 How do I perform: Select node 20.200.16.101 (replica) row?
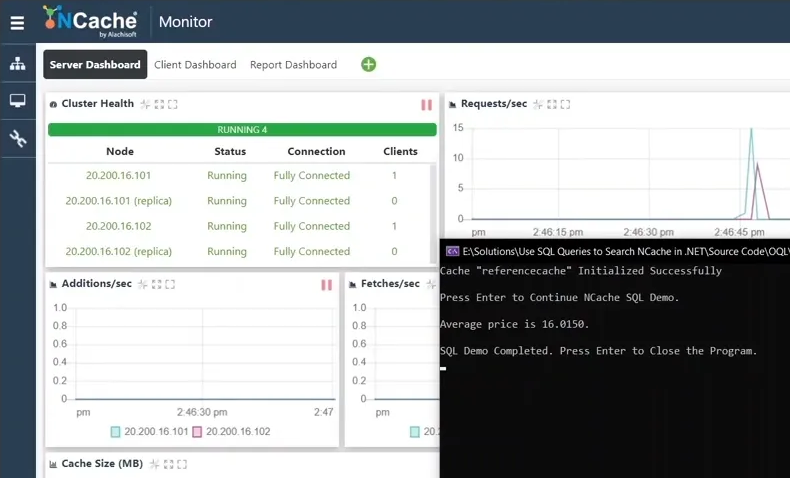pyautogui.click(x=118, y=200)
